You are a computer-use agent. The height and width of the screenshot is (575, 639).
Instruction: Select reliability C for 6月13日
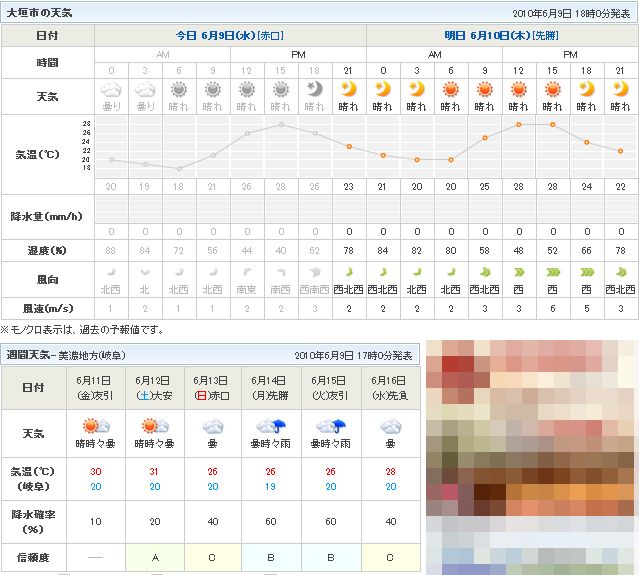click(212, 558)
